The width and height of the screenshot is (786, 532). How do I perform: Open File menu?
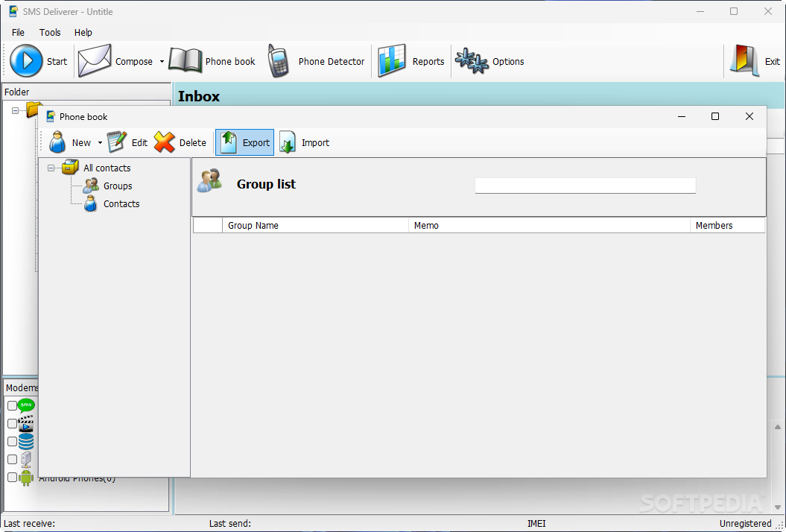click(x=18, y=33)
